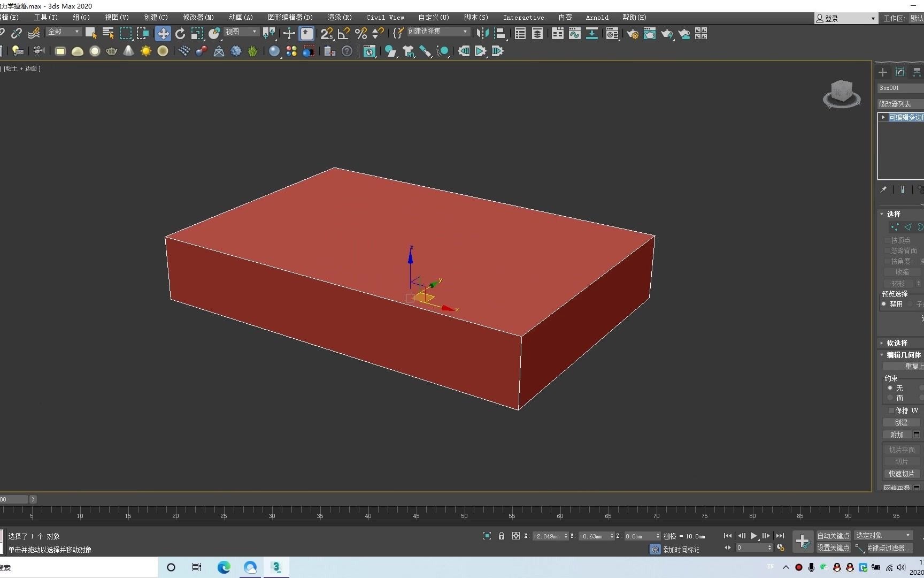
Task: Open the 全部 selection filter dropdown
Action: 63,32
